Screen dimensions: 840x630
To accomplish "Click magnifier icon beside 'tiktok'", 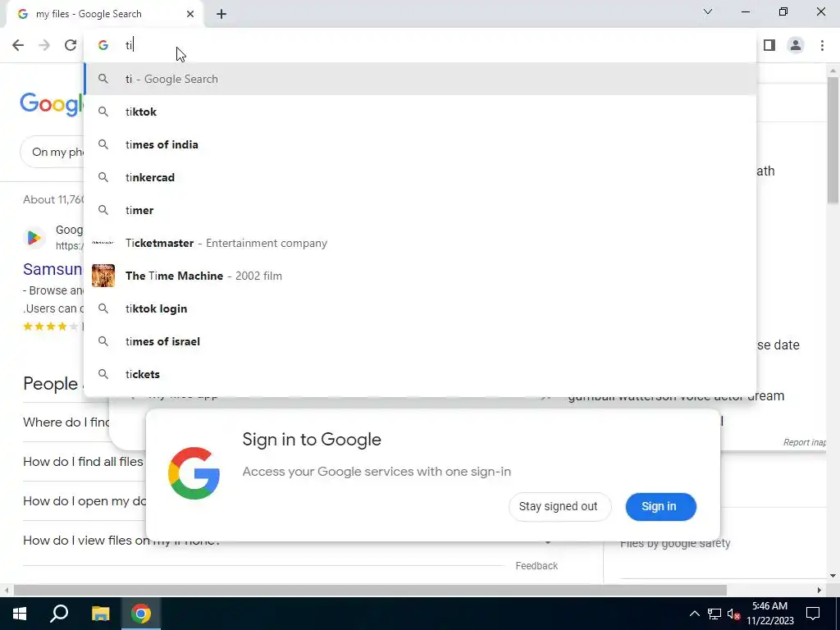I will pos(103,112).
